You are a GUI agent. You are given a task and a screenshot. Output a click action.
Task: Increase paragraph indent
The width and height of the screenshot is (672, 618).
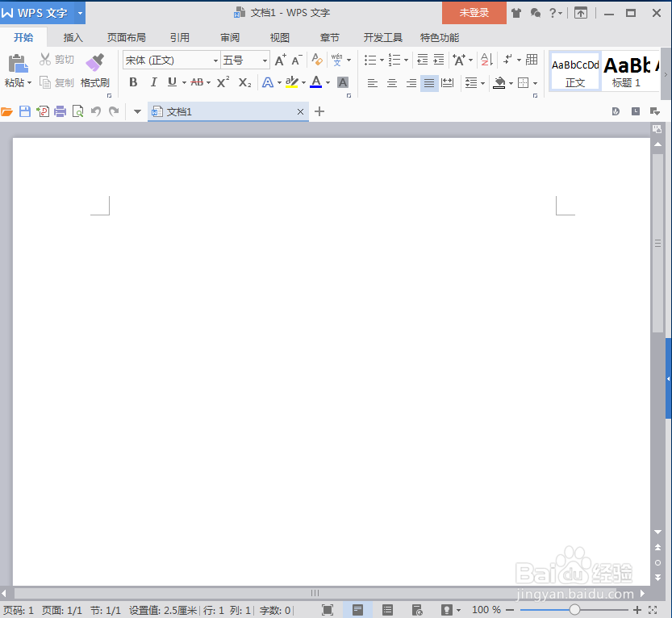point(438,60)
